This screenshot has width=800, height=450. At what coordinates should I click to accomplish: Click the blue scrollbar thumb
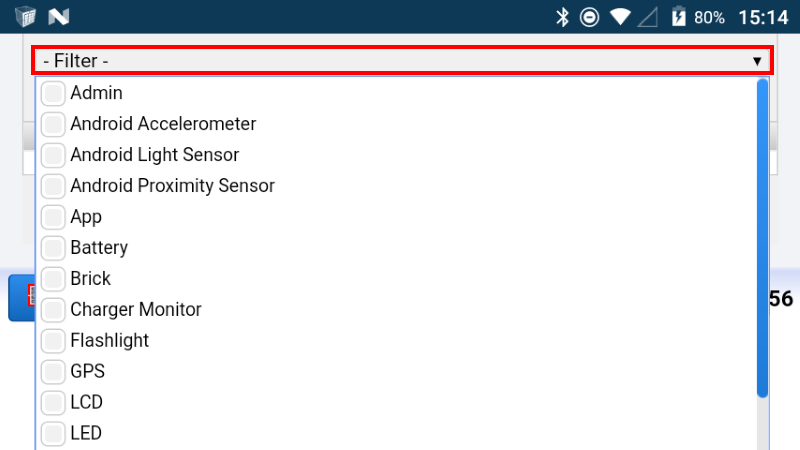pos(763,238)
